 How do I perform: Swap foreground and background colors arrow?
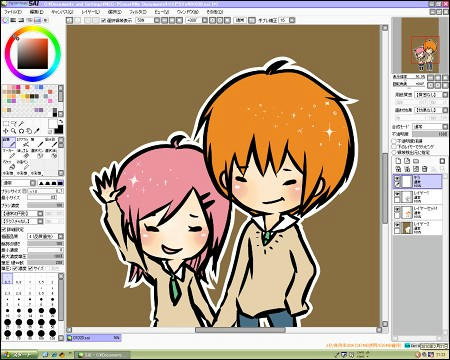coord(61,121)
